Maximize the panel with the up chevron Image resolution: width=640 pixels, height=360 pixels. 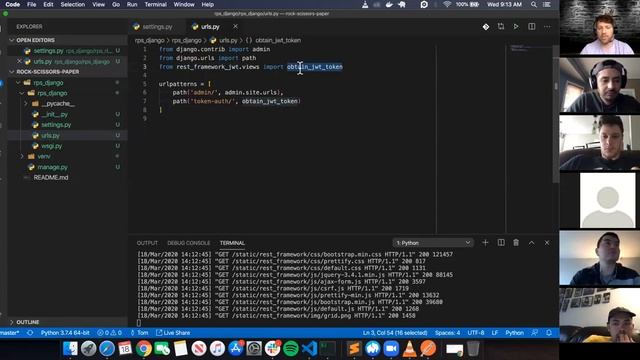coord(531,242)
